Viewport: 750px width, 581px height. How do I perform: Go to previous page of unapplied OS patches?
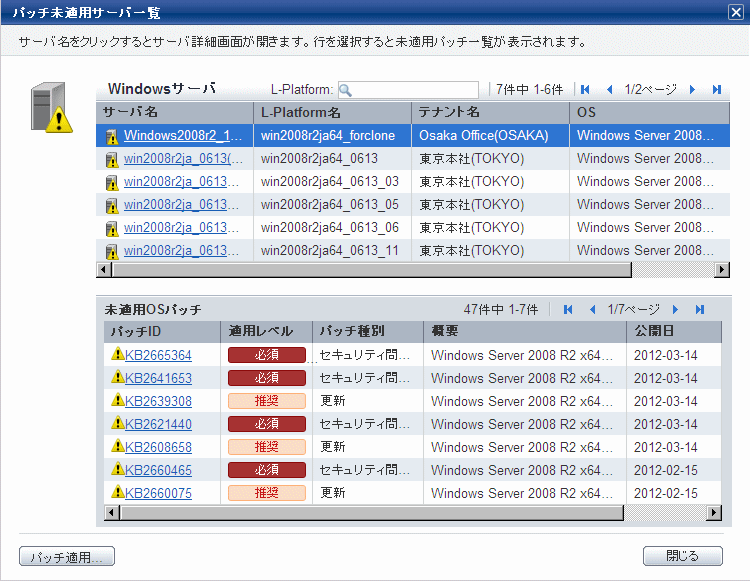tap(592, 309)
